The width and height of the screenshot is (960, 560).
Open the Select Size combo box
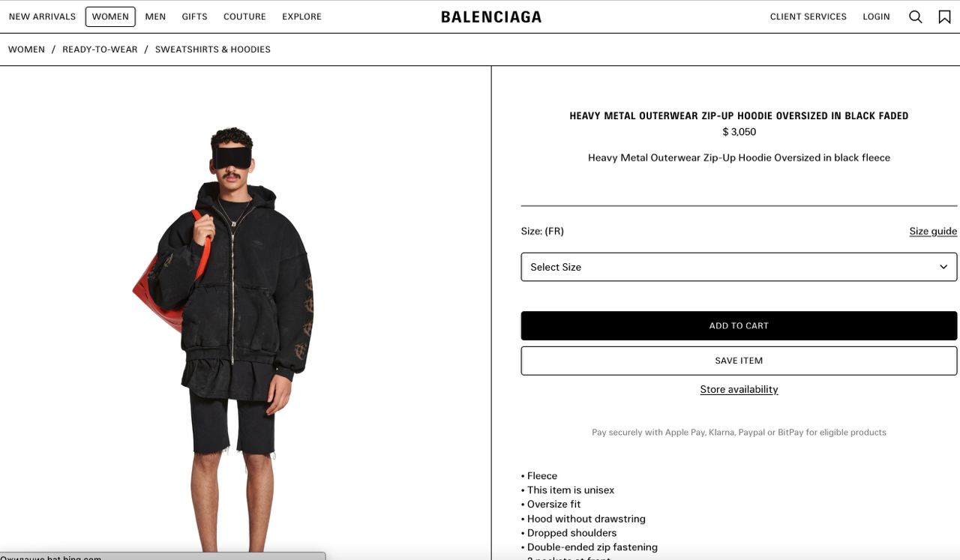(x=739, y=267)
